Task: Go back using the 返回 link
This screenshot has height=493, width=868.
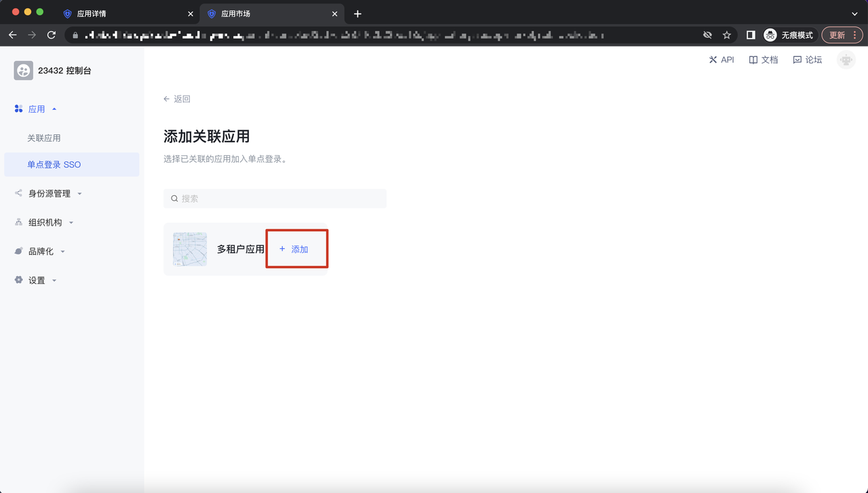Action: click(x=177, y=99)
